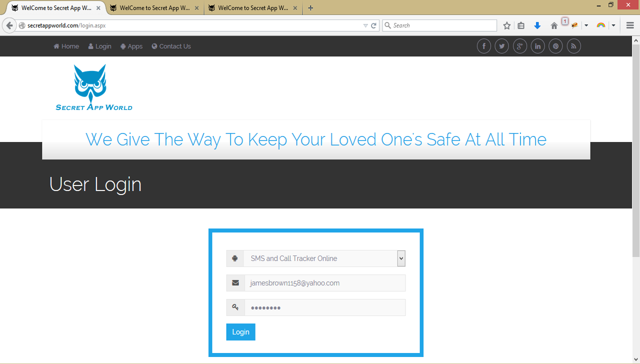640x364 pixels.
Task: Close the second browser tab
Action: point(196,8)
